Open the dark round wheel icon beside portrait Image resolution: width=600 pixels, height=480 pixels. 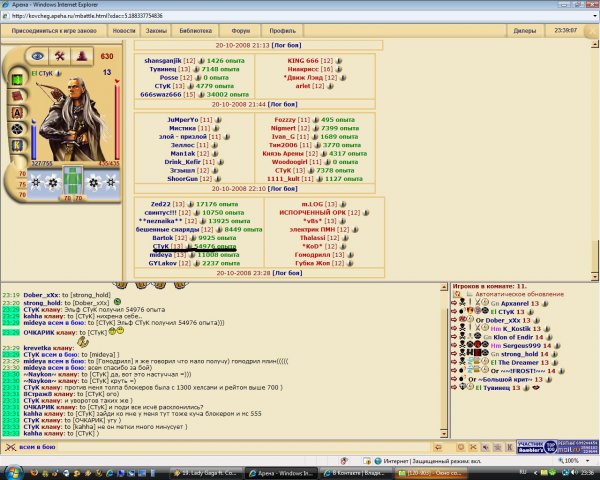(17, 129)
